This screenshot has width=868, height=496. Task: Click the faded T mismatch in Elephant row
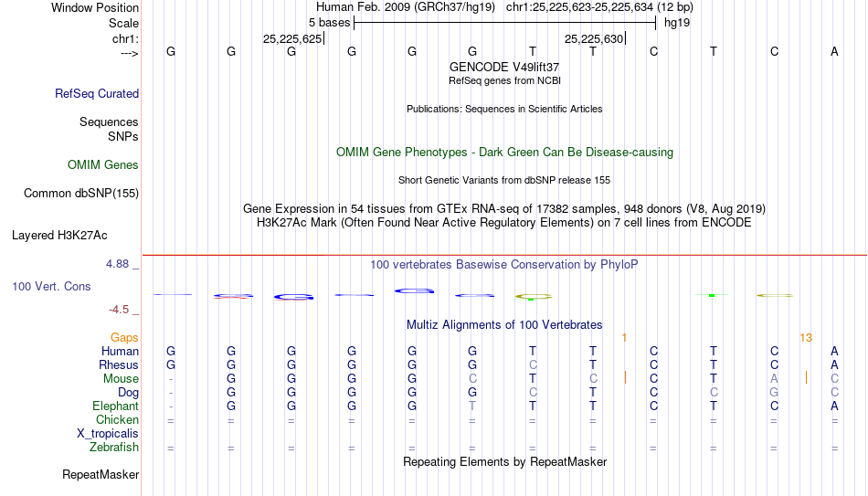click(x=472, y=406)
